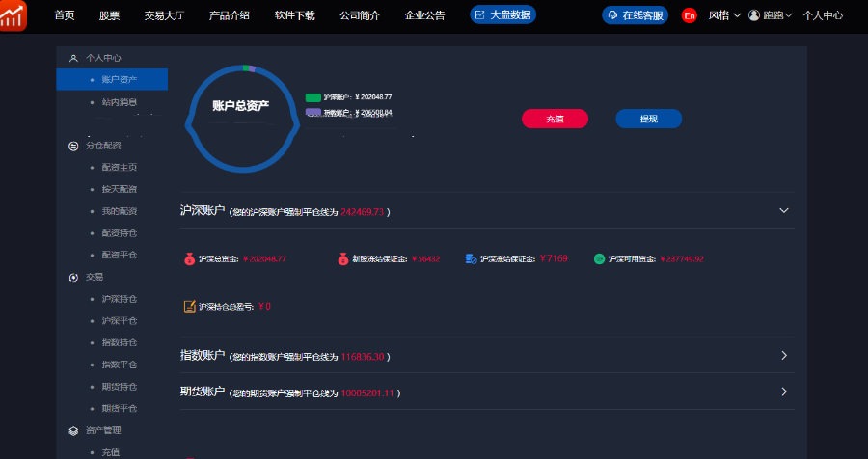
Task: Click the 沪深持仓总盈亏 notepad icon
Action: [x=189, y=306]
